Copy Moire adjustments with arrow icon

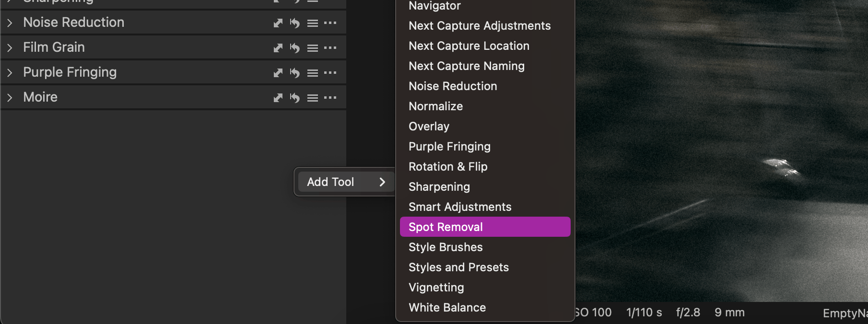click(278, 98)
